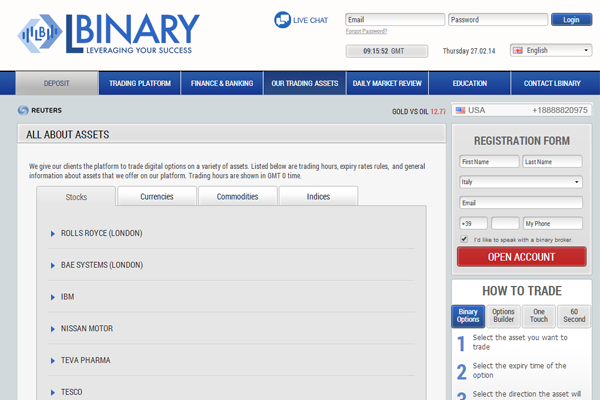Click the empty area code field
Screen dimensions: 600x400
[x=505, y=223]
